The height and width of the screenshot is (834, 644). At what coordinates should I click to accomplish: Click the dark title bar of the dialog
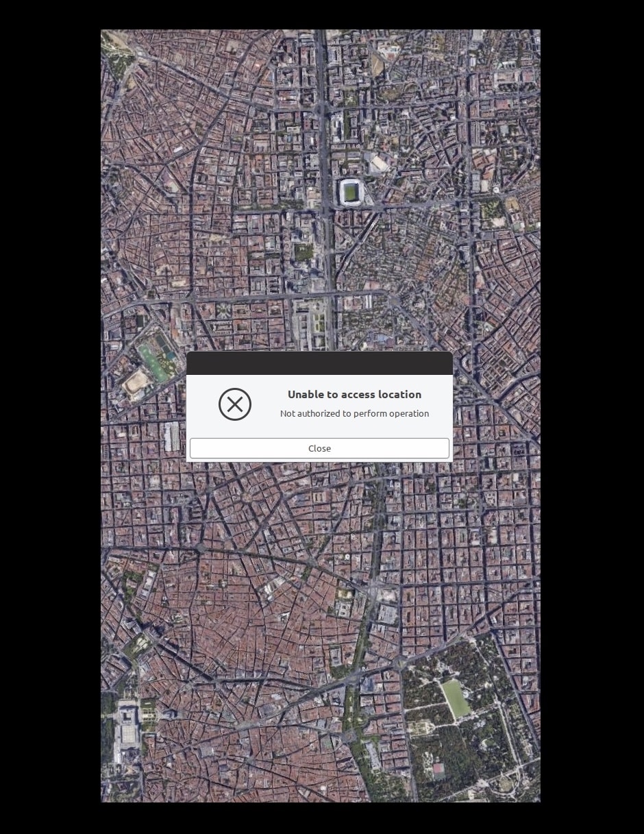[319, 363]
